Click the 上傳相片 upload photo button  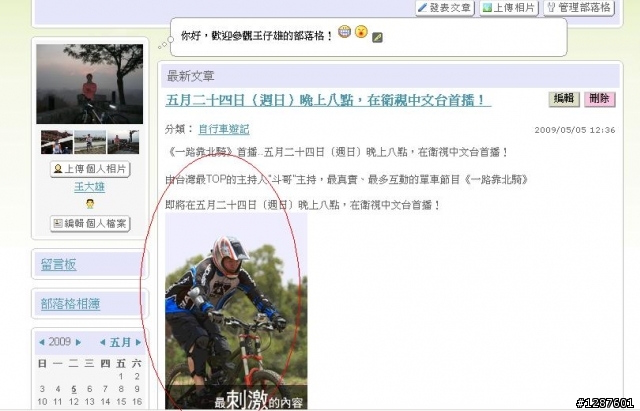click(x=509, y=8)
